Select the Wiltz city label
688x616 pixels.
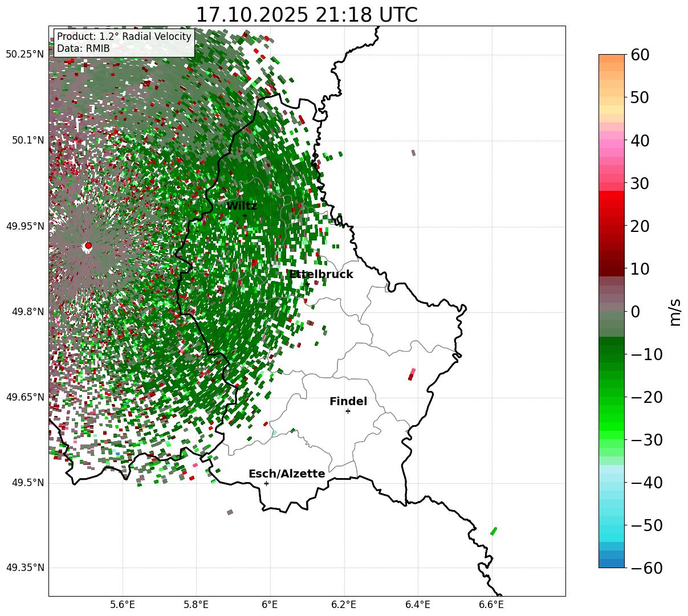click(x=242, y=206)
